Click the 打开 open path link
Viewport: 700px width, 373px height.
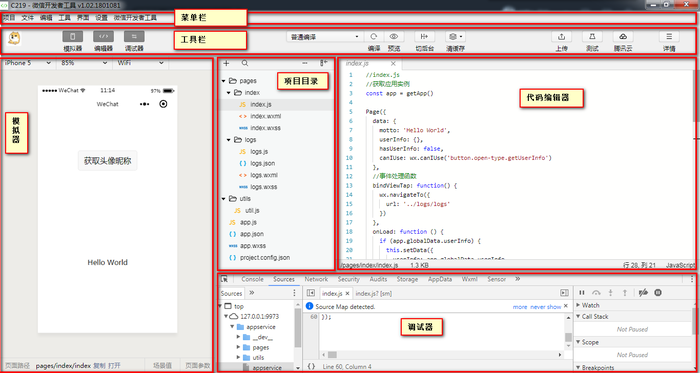[x=114, y=365]
